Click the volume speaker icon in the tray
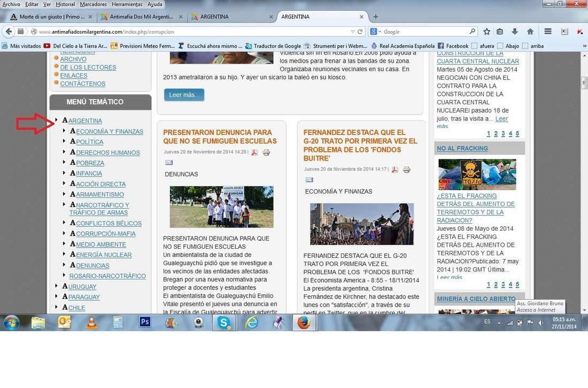Screen dimensions: 588x388 click(x=540, y=323)
